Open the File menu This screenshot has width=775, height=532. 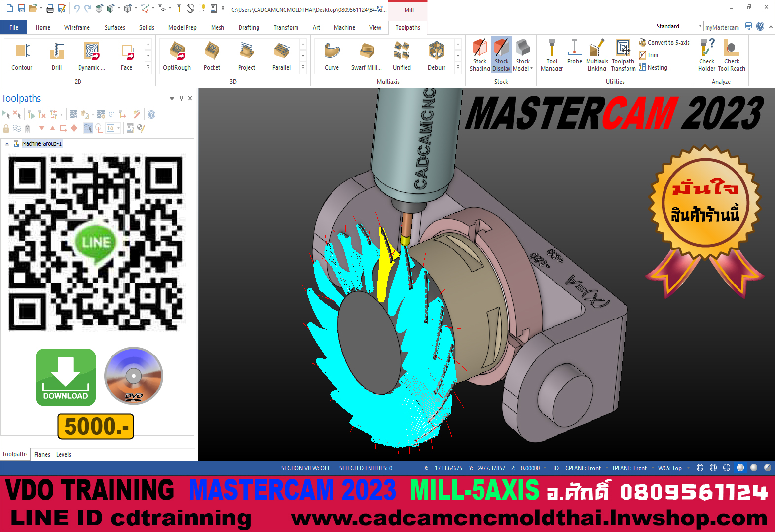click(14, 28)
